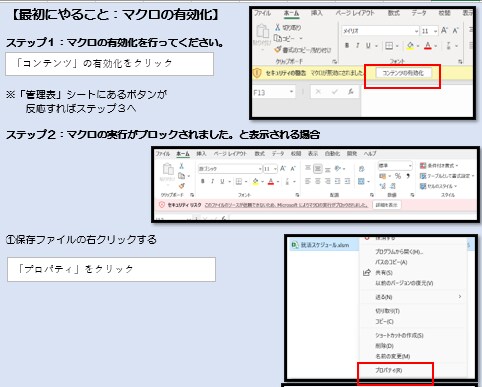Select Format Painter brush in yellow-warning ribbon
Image resolution: width=482 pixels, height=387 pixels.
pos(278,50)
